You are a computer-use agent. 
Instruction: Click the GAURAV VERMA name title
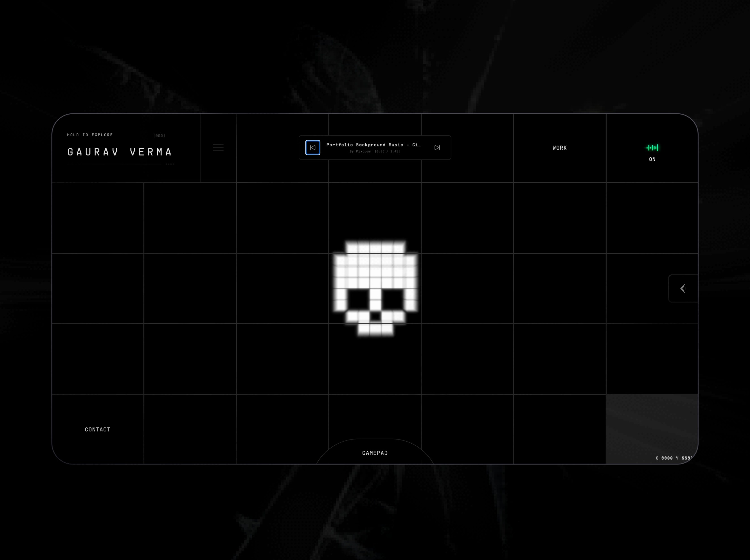(x=120, y=152)
